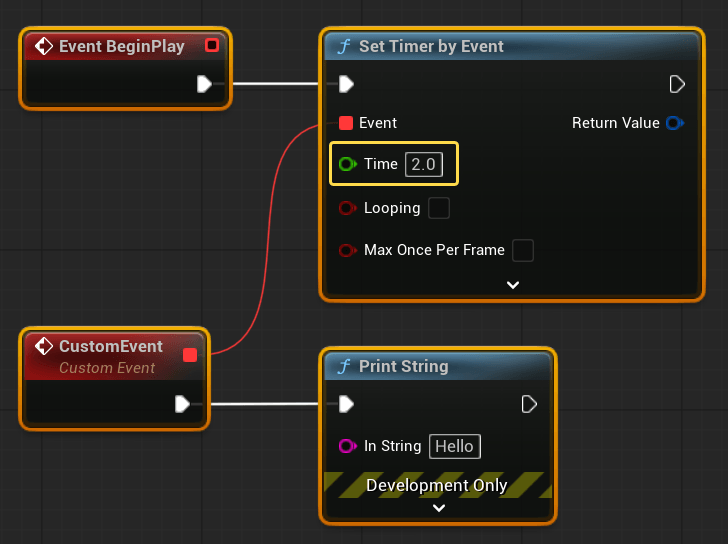Select the Set Timer by Event node title
The width and height of the screenshot is (728, 544).
pos(431,47)
